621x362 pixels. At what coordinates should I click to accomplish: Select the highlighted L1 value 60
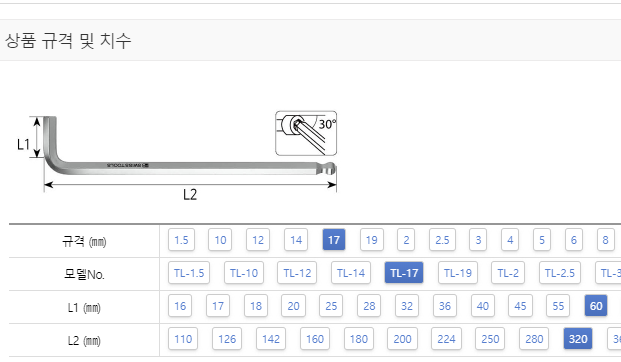pos(596,306)
